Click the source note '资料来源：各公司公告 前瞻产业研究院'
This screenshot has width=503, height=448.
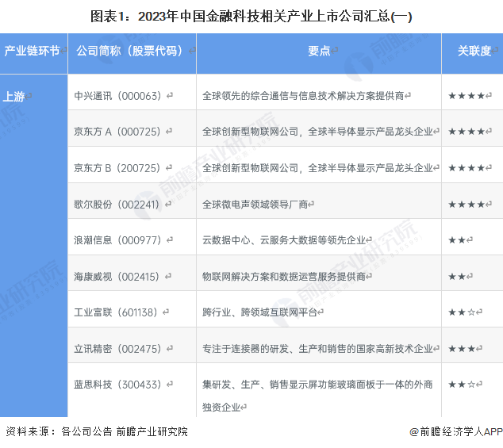pyautogui.click(x=97, y=431)
